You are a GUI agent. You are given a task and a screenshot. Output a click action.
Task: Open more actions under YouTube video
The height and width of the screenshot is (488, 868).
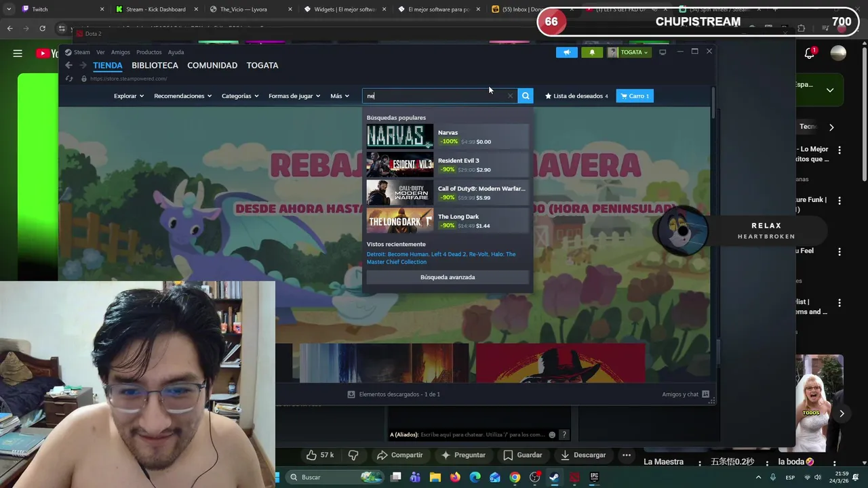pyautogui.click(x=627, y=455)
